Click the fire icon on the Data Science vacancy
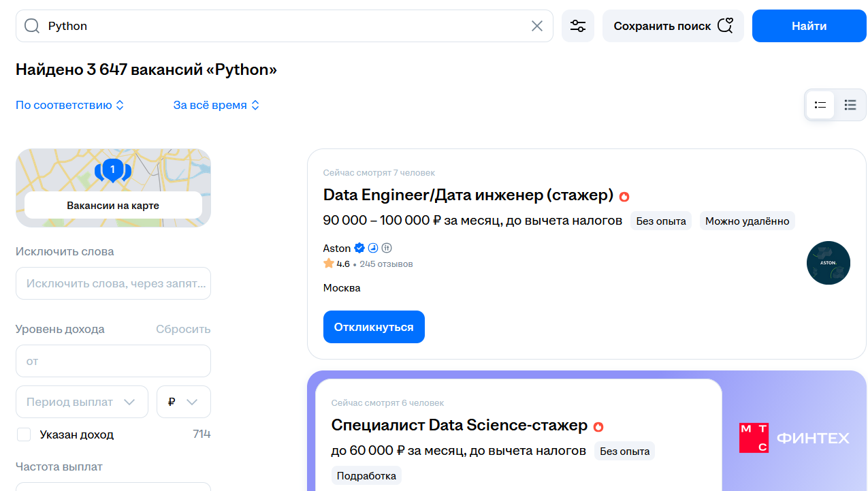Image resolution: width=868 pixels, height=491 pixels. (x=598, y=426)
